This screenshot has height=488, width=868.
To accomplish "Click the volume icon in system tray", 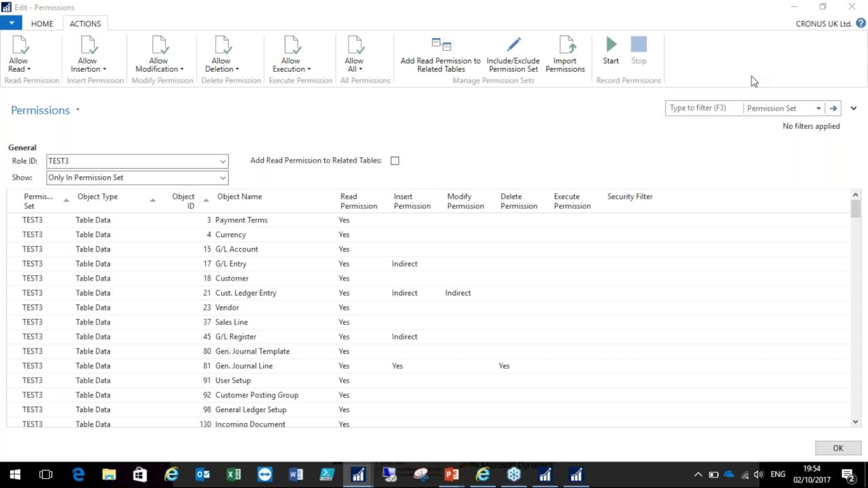I will tap(759, 474).
